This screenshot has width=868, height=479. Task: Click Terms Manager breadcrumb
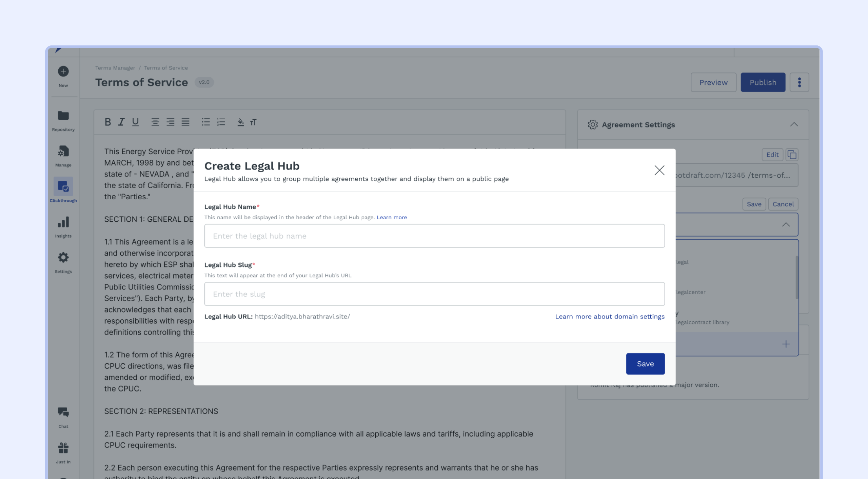pos(115,68)
